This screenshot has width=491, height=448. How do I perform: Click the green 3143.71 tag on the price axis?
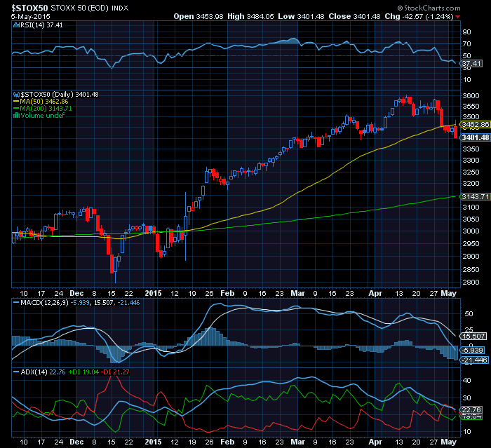coord(476,196)
